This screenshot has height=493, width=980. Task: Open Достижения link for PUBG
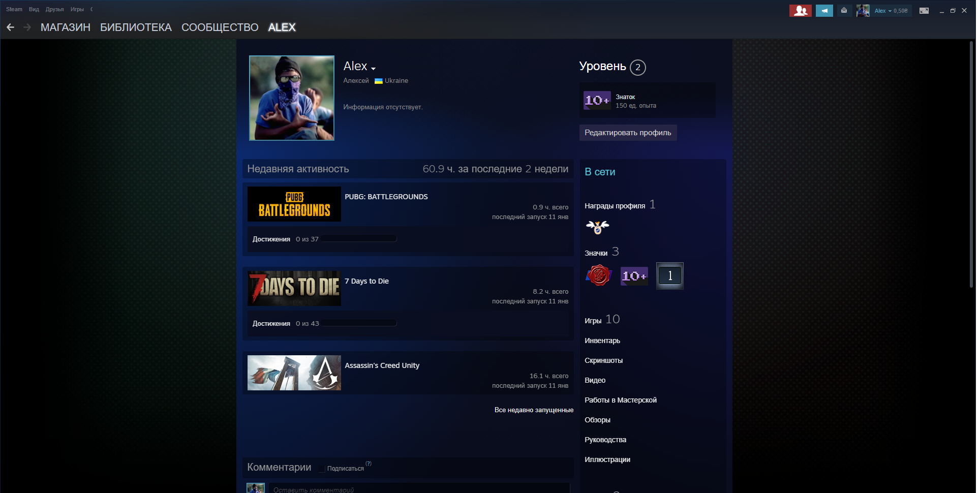(271, 239)
